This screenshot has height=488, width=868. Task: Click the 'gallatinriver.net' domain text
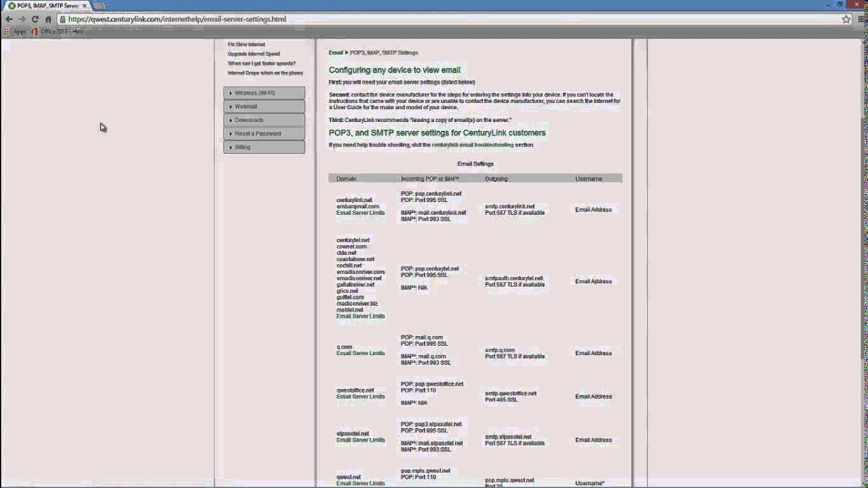tap(355, 285)
